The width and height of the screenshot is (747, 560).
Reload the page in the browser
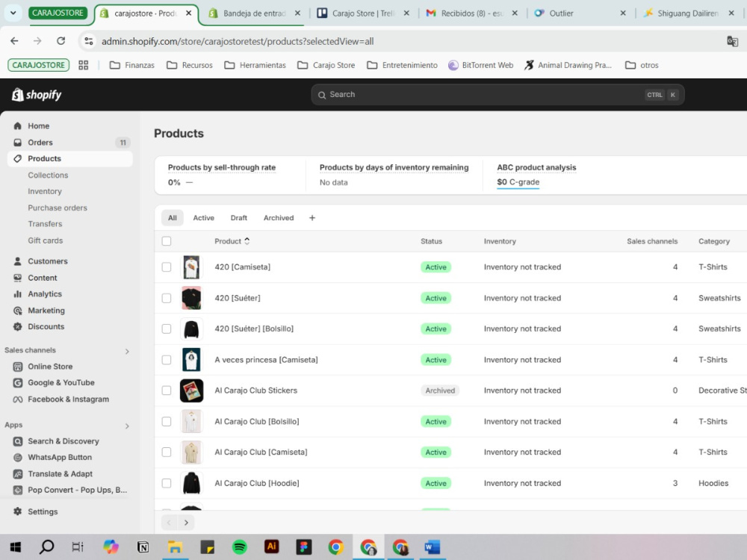pyautogui.click(x=61, y=41)
